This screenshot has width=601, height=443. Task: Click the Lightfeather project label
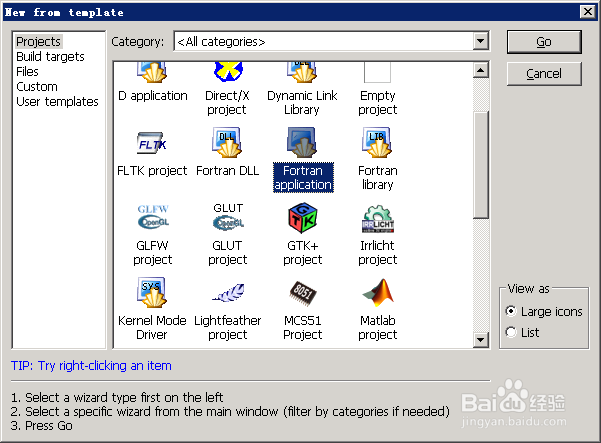click(228, 327)
